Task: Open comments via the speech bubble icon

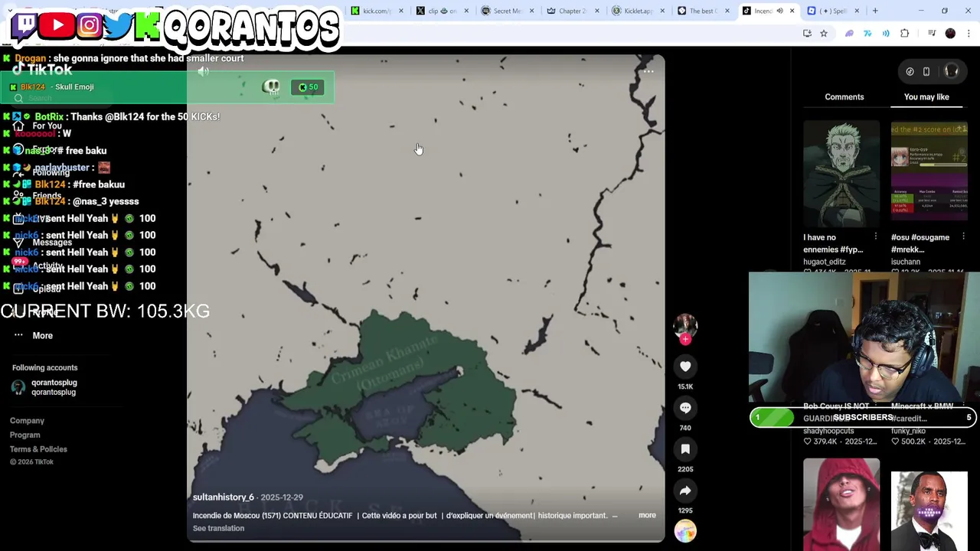Action: click(685, 408)
